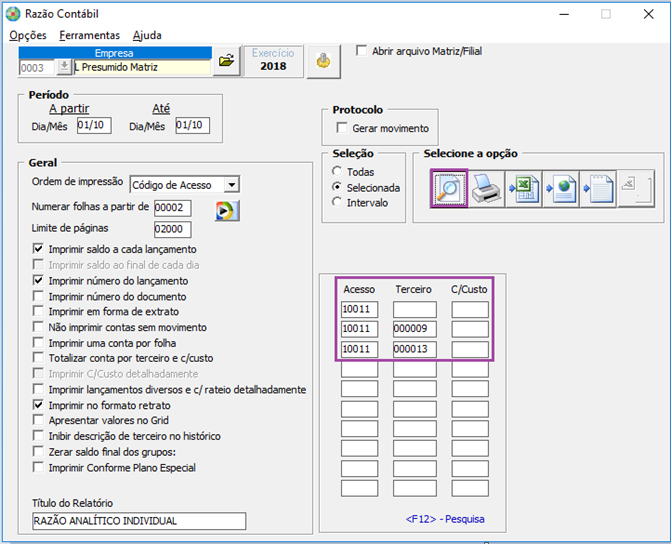Viewport: 671px width, 544px height.
Task: Enable Imprimir uma conta por folha
Action: click(38, 343)
